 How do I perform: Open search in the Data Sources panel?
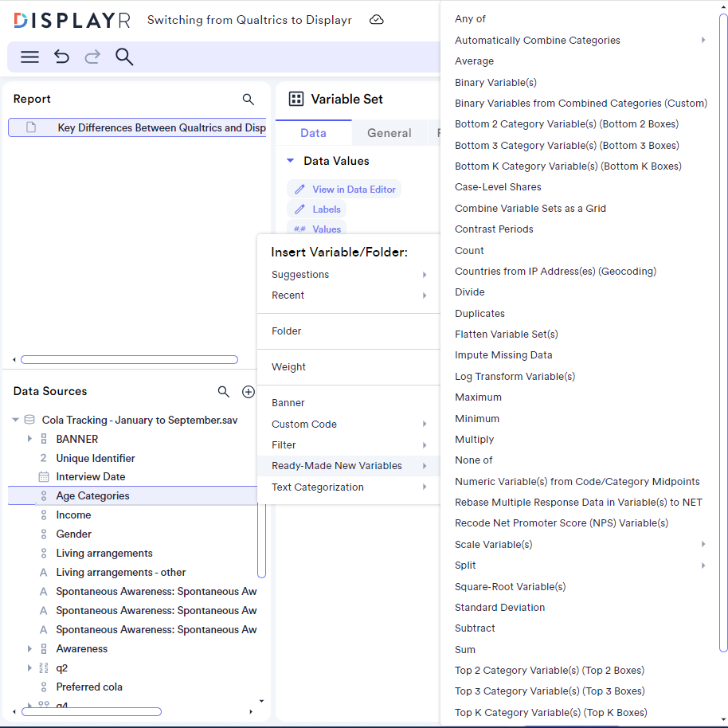(224, 391)
